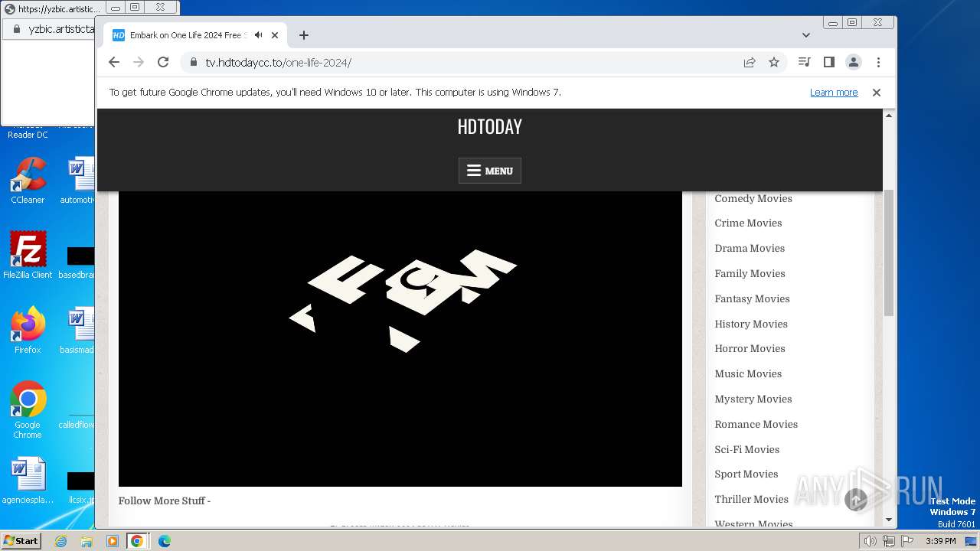This screenshot has width=980, height=551.
Task: Open the Chrome three-dot menu
Action: click(878, 63)
